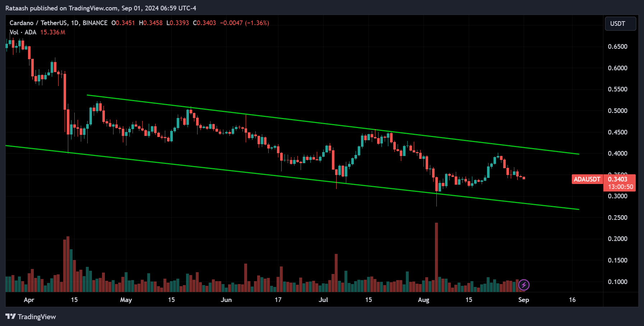Click the 0.2500 price axis label
The height and width of the screenshot is (326, 644).
click(x=617, y=218)
